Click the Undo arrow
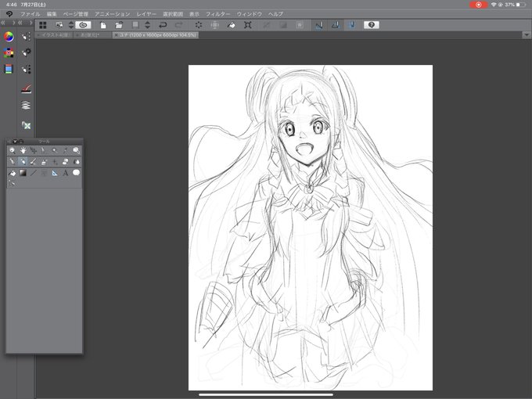Screen dimensions: 532x399 (x=163, y=25)
